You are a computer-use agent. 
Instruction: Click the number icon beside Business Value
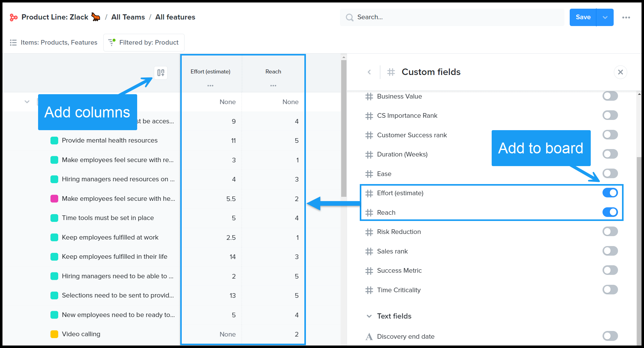tap(369, 96)
